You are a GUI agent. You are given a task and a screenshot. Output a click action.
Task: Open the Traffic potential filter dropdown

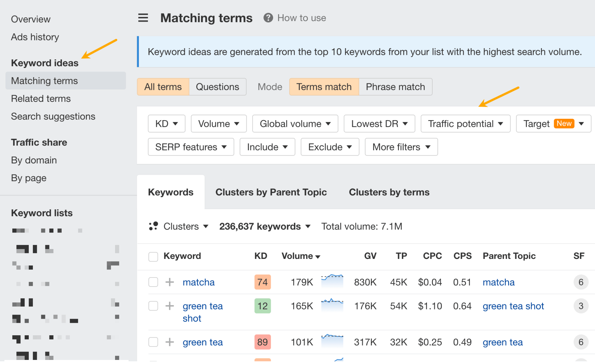(465, 123)
